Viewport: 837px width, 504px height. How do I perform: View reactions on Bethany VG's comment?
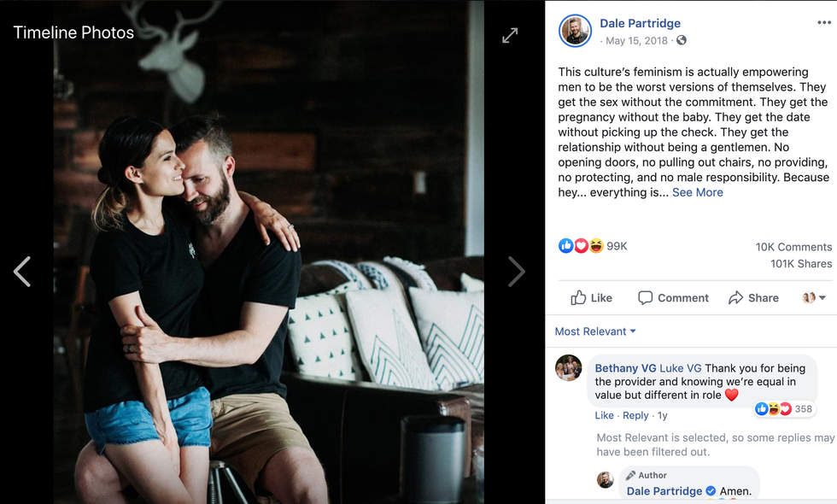click(784, 409)
